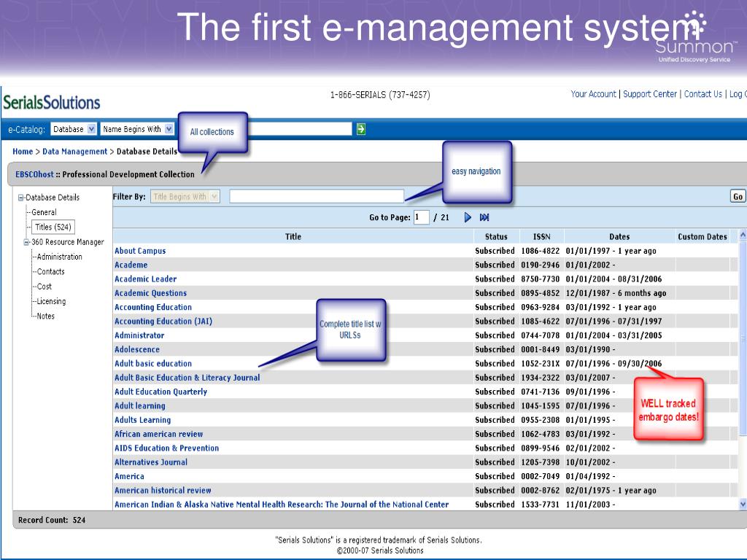Go to Home breadcrumb

[x=23, y=152]
